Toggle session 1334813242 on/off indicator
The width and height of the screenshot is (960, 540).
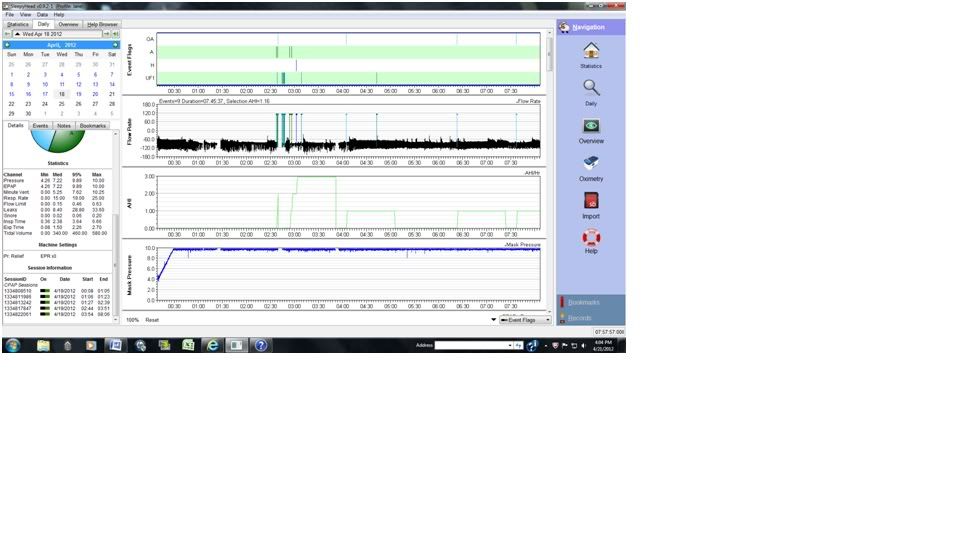45,302
